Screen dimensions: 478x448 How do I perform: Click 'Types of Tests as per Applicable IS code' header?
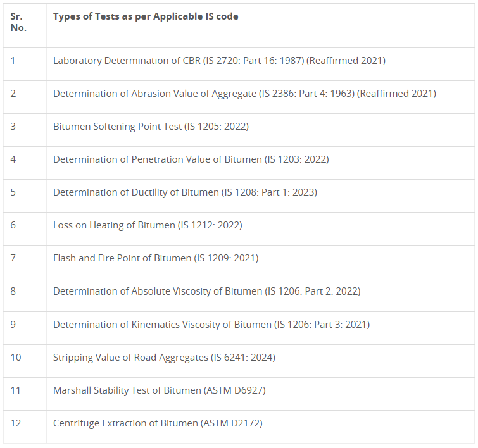[146, 16]
